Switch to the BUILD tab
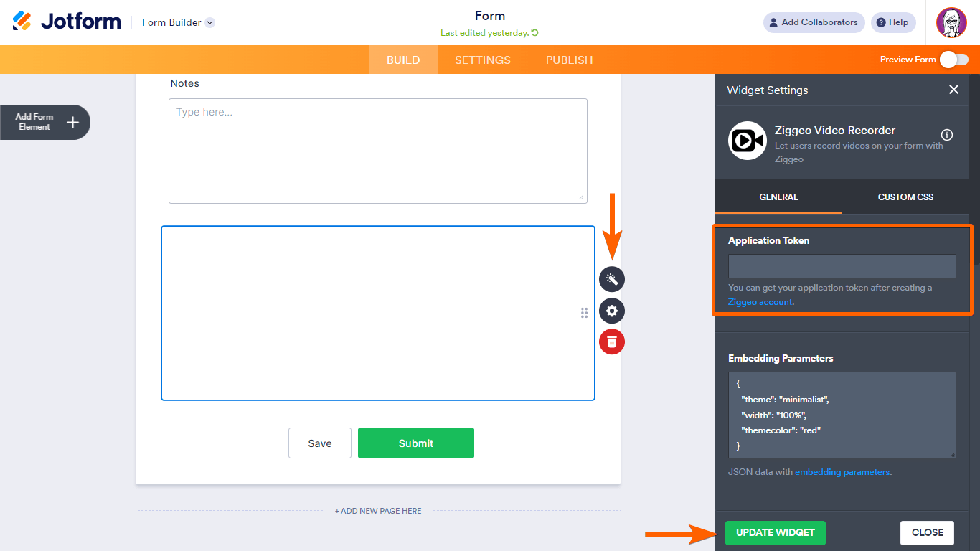The image size is (980, 551). 403,60
